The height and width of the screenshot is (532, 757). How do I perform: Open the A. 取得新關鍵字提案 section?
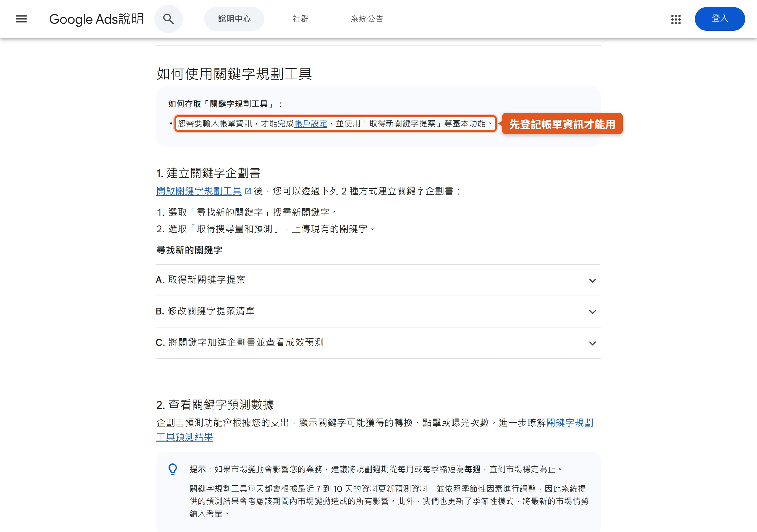378,280
